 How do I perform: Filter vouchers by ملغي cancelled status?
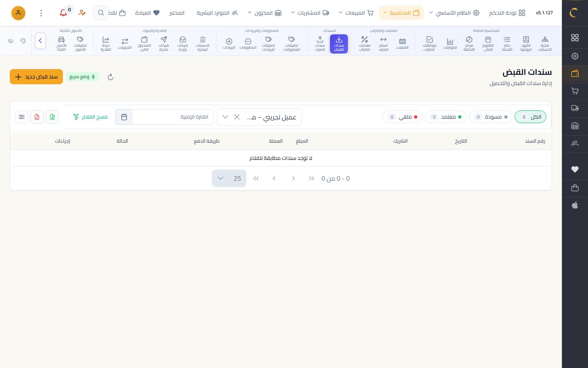402,117
